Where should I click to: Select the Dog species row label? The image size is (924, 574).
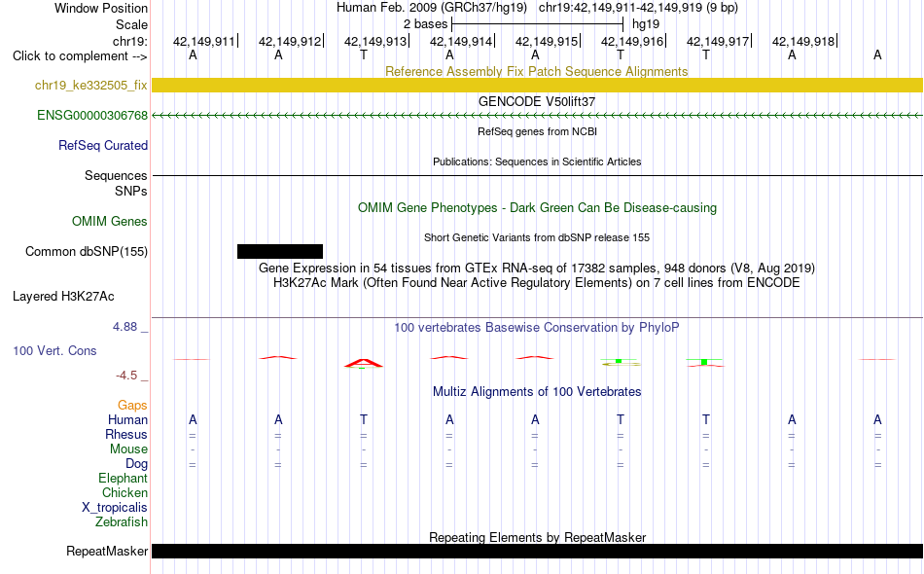click(136, 464)
